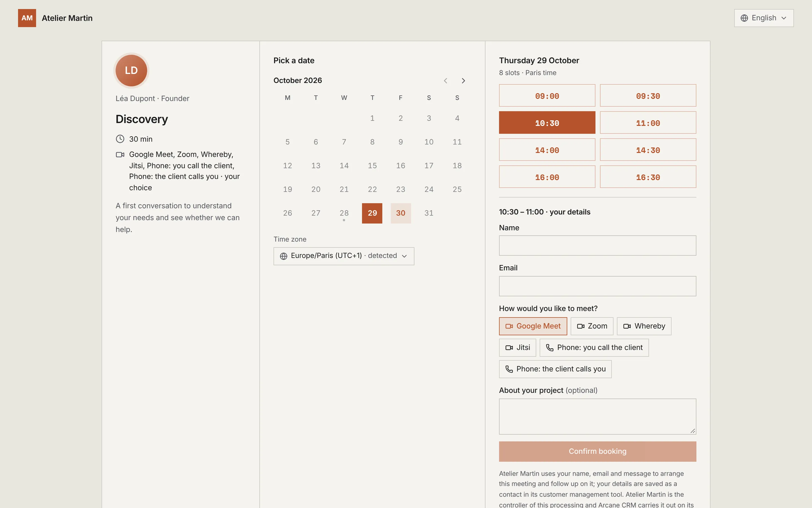Click the video camera icon beside meeting options
812x508 pixels.
coord(120,155)
